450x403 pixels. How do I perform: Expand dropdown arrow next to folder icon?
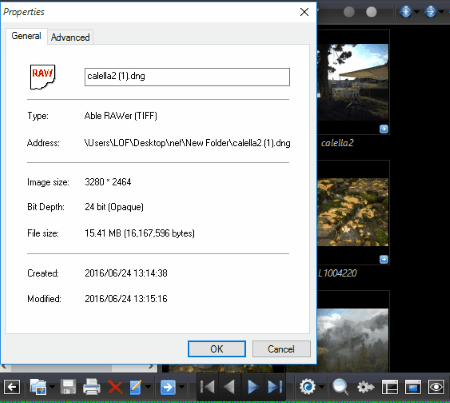[x=52, y=387]
